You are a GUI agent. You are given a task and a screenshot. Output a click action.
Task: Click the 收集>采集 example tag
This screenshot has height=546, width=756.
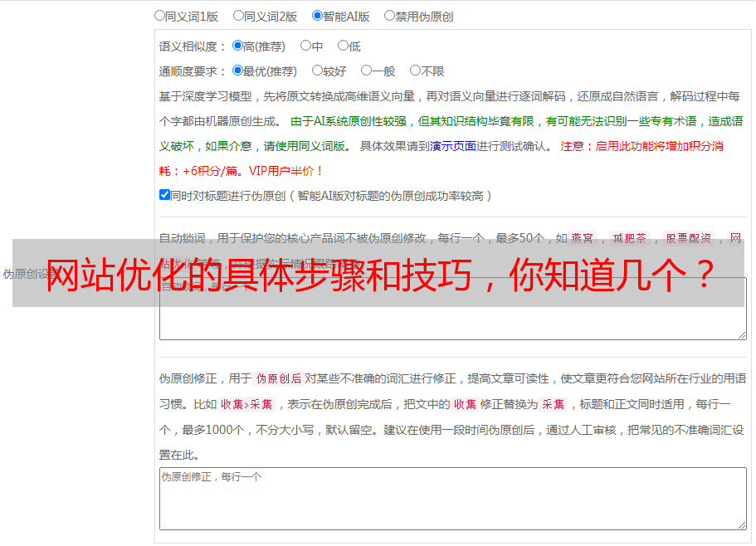click(x=246, y=404)
